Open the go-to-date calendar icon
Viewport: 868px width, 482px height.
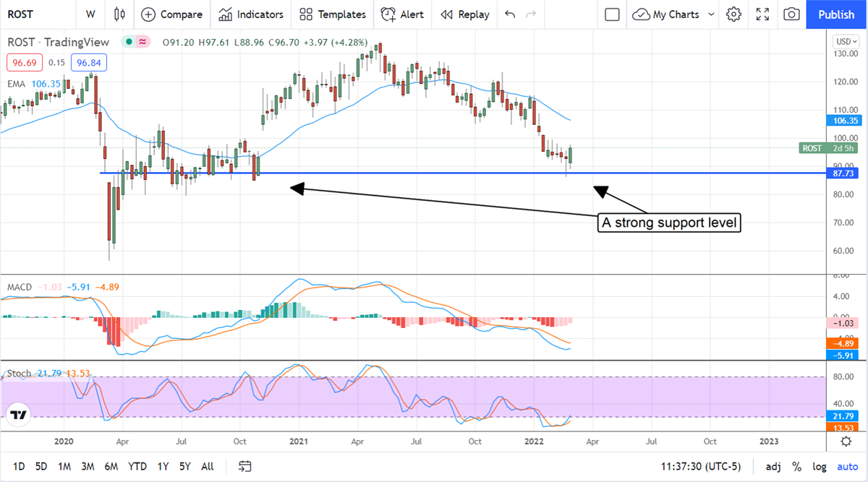pos(244,466)
